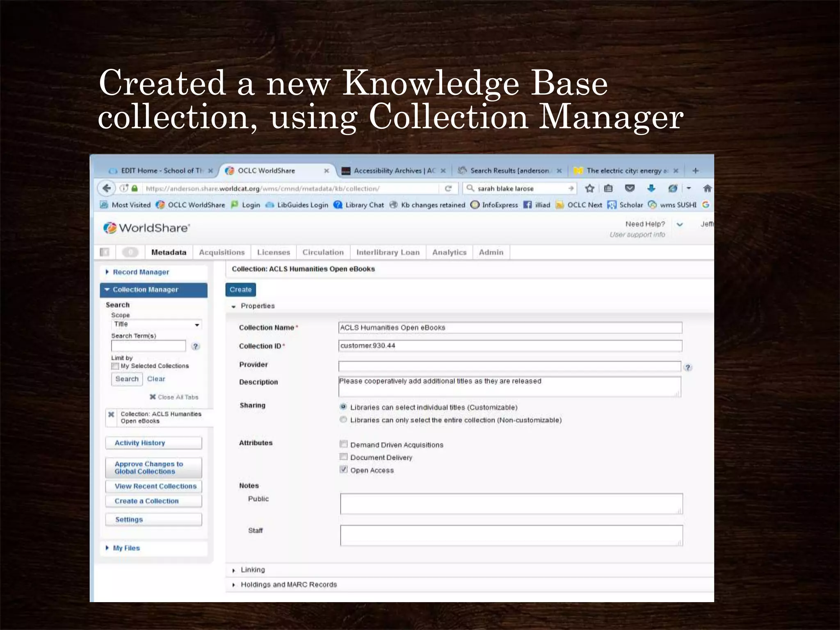Click the Provider field help icon

tap(688, 367)
